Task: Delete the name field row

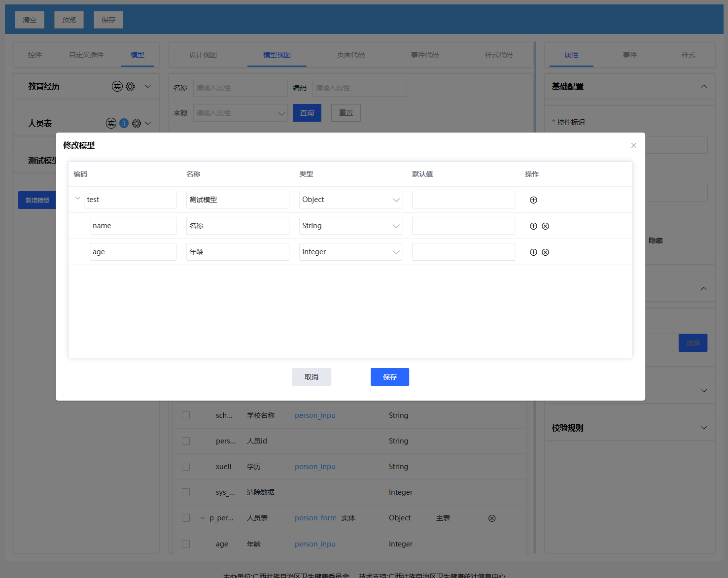Action: tap(545, 226)
